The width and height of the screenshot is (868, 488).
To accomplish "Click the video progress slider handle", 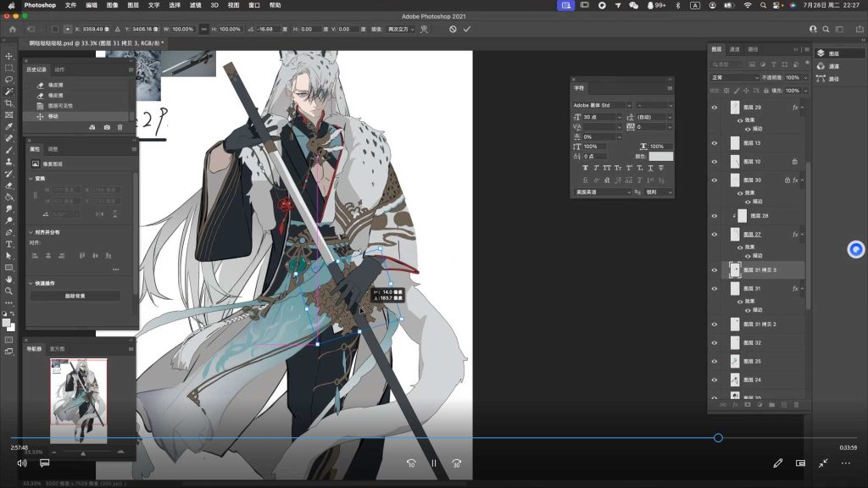I will point(718,438).
